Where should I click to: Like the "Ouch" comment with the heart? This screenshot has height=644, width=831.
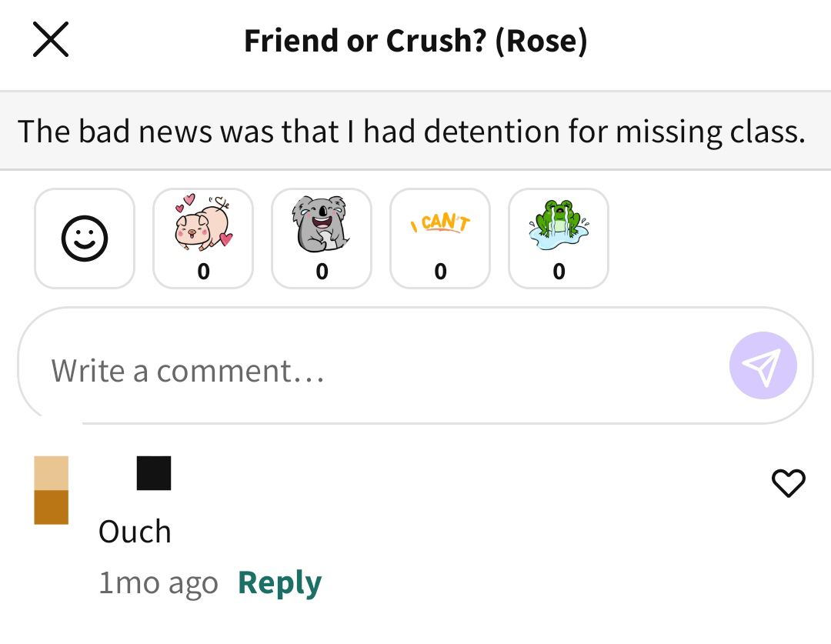point(788,483)
